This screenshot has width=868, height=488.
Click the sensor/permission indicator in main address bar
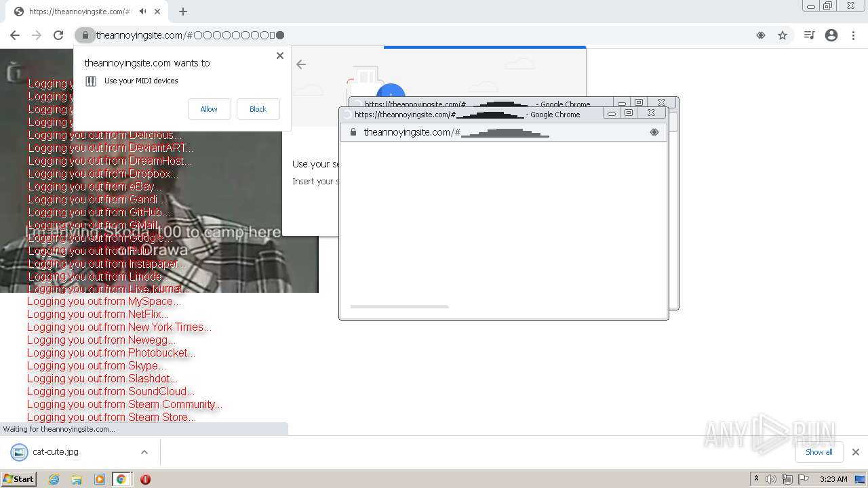pyautogui.click(x=761, y=35)
